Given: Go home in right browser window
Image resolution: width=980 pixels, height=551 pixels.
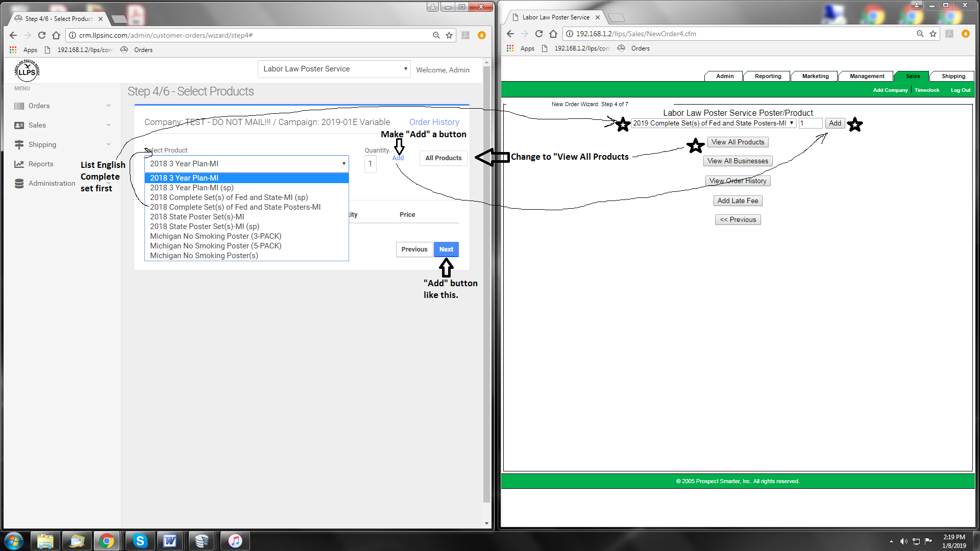Looking at the screenshot, I should (553, 34).
